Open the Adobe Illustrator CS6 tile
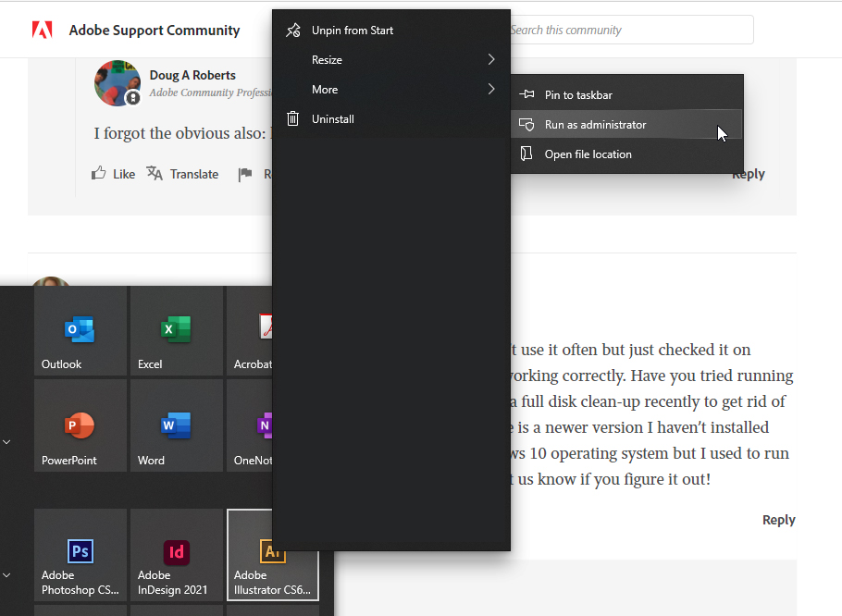This screenshot has width=842, height=616. click(272, 554)
